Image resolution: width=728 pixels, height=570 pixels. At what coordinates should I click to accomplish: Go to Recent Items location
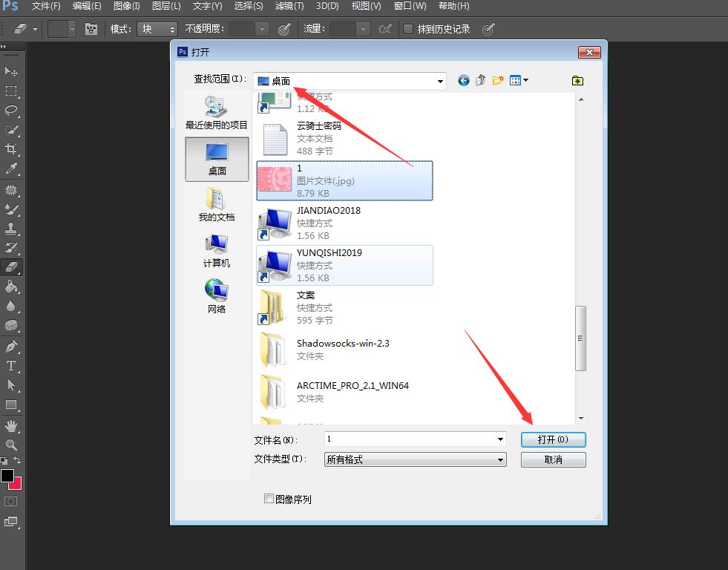click(217, 112)
